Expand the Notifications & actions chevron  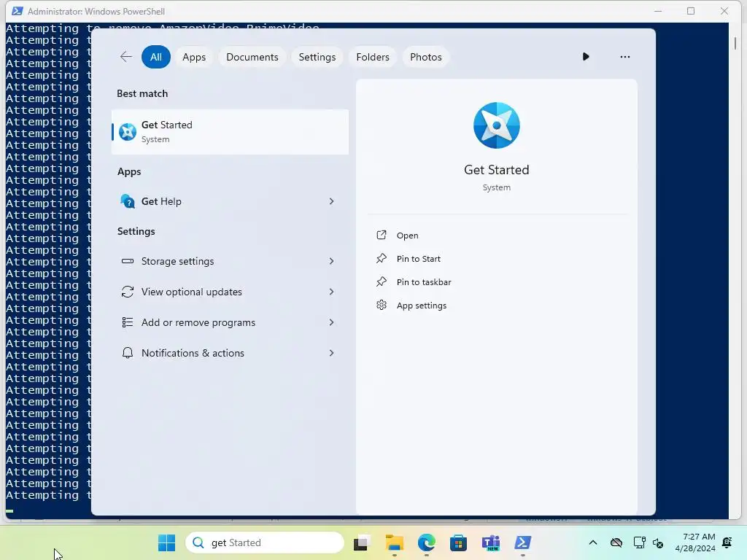332,353
